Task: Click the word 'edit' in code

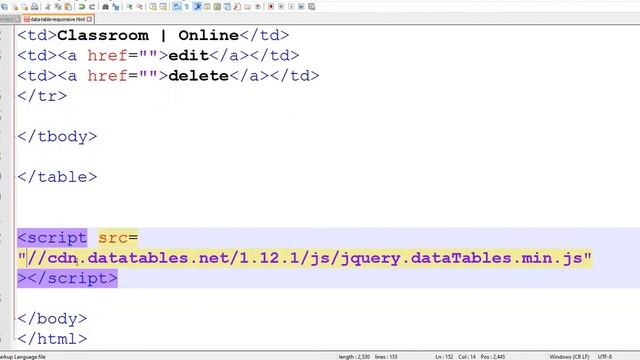Action: [188, 56]
